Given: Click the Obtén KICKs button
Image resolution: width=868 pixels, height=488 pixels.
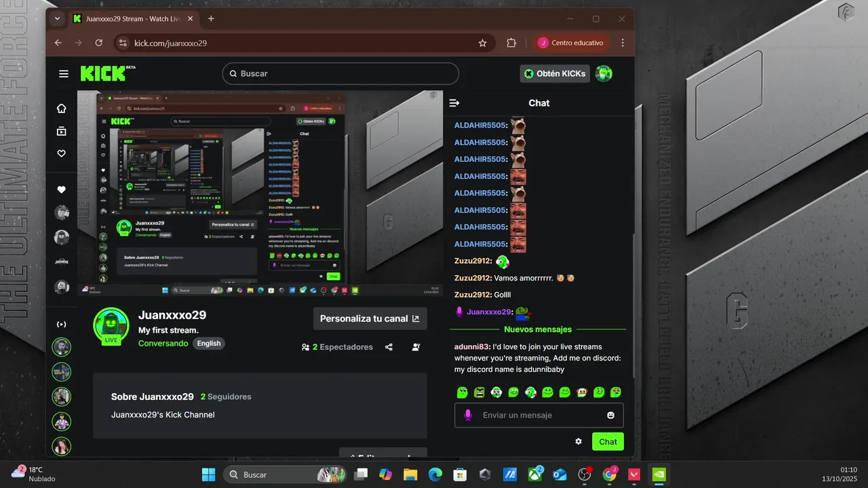Looking at the screenshot, I should point(555,74).
